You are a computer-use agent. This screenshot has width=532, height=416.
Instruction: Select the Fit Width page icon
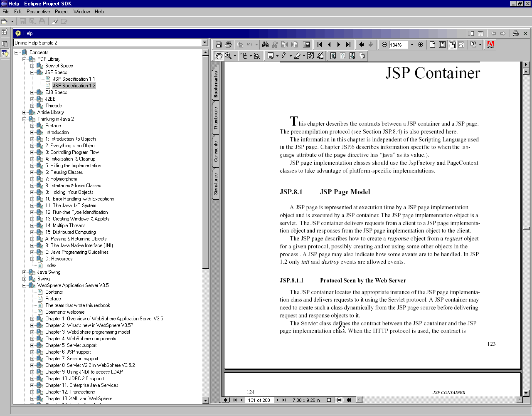coord(452,45)
